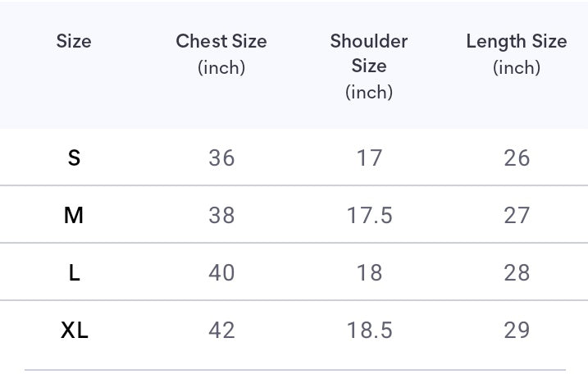This screenshot has height=379, width=588.
Task: Click length value 26 in S row
Action: pyautogui.click(x=517, y=158)
